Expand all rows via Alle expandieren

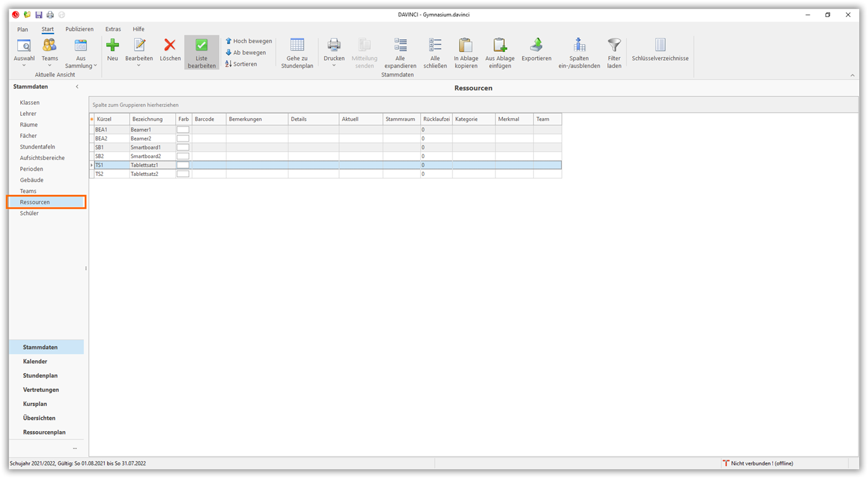pyautogui.click(x=400, y=52)
